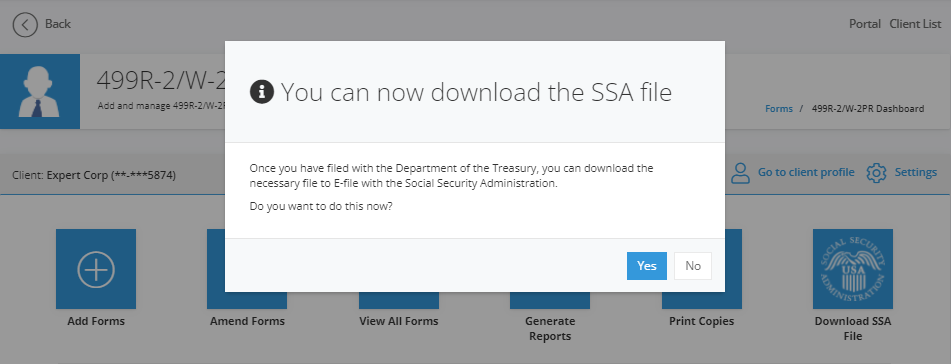
Task: Click the Settings text link
Action: (916, 172)
